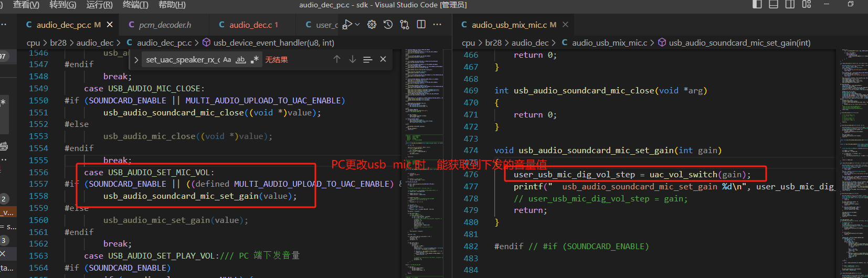Toggle Find in Selection option
This screenshot has width=868, height=278.
tap(367, 60)
